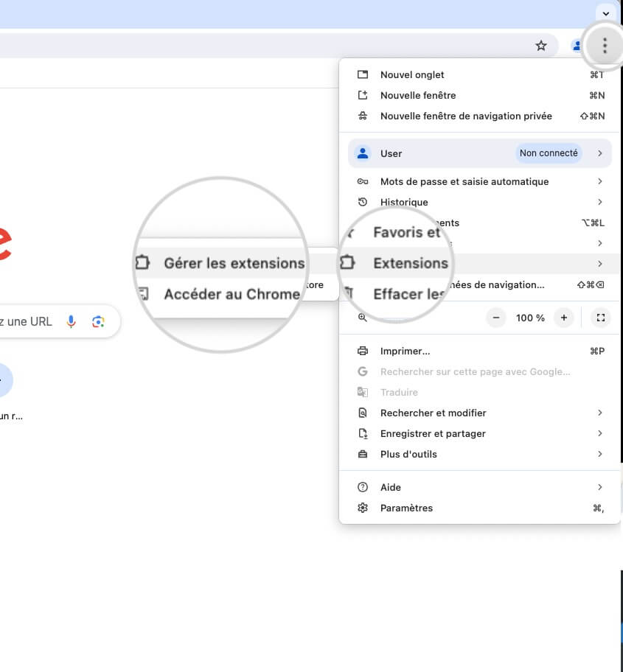Select Imprimer… from the menu
623x672 pixels.
coord(480,351)
